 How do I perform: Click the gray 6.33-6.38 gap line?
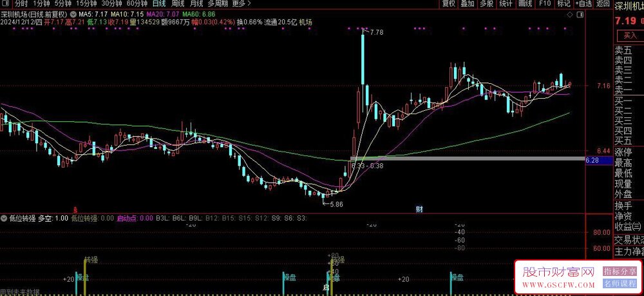click(x=468, y=158)
